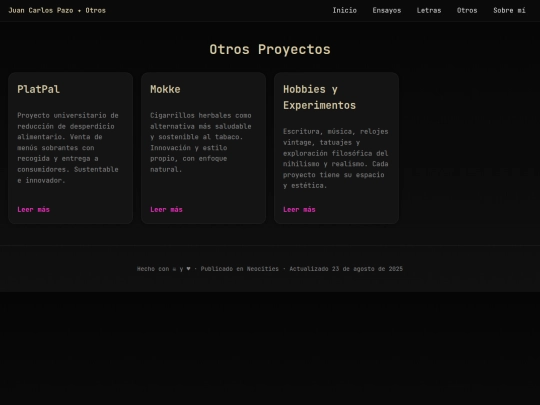Click the footer text Publicado en Neocities
This screenshot has width=540, height=405.
[240, 269]
